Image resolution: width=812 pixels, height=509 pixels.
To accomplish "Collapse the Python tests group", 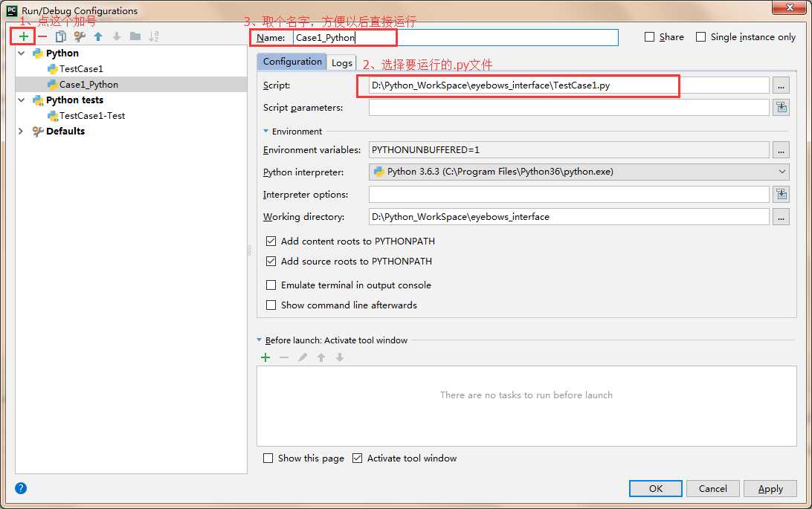I will tap(22, 100).
